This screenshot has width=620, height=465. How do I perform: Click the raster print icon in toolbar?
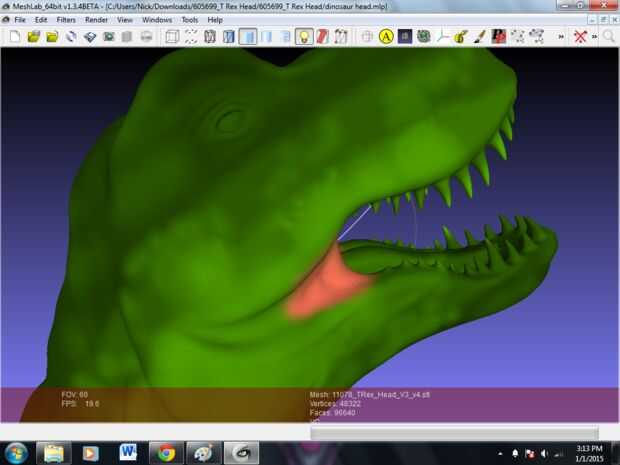click(x=146, y=37)
